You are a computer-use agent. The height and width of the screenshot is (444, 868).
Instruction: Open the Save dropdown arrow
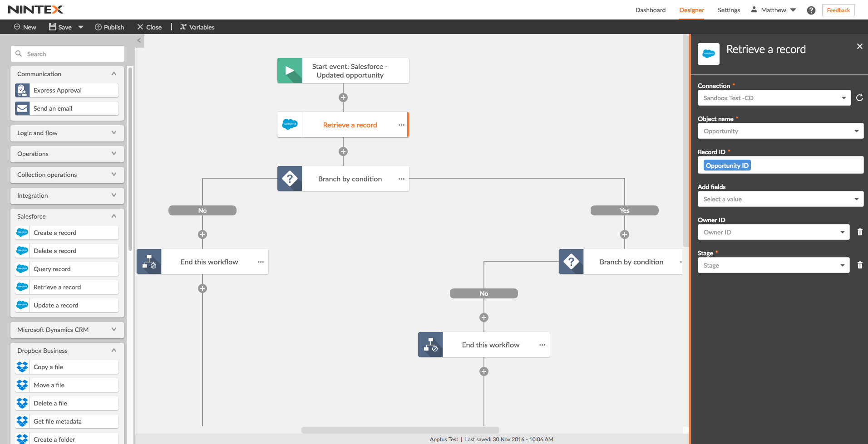point(81,27)
